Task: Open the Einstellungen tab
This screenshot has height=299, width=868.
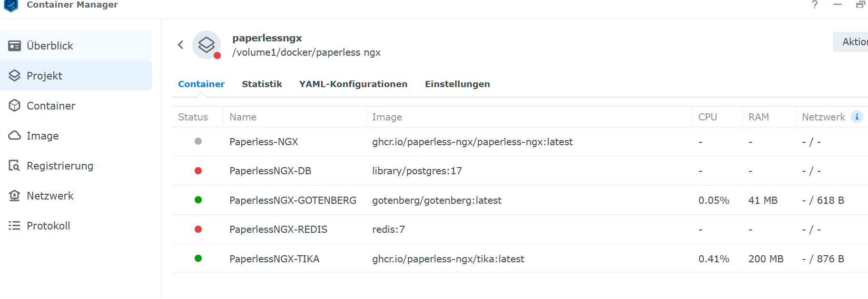Action: [x=457, y=84]
